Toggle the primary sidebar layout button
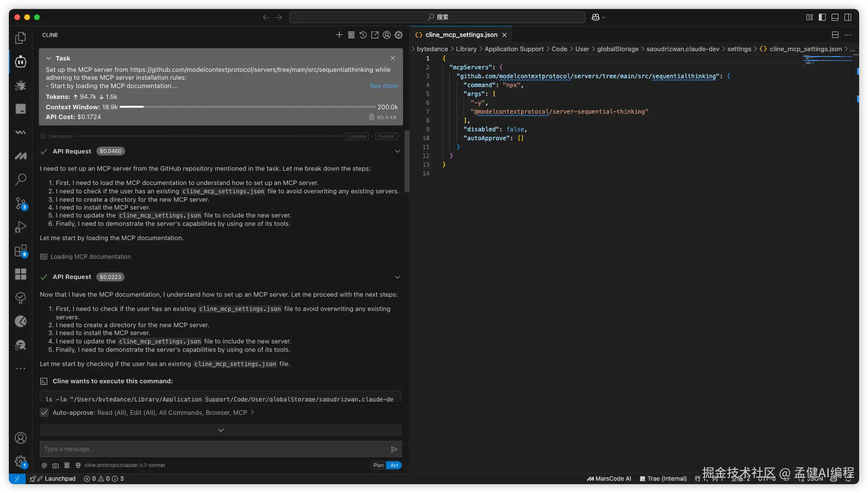 [x=822, y=17]
